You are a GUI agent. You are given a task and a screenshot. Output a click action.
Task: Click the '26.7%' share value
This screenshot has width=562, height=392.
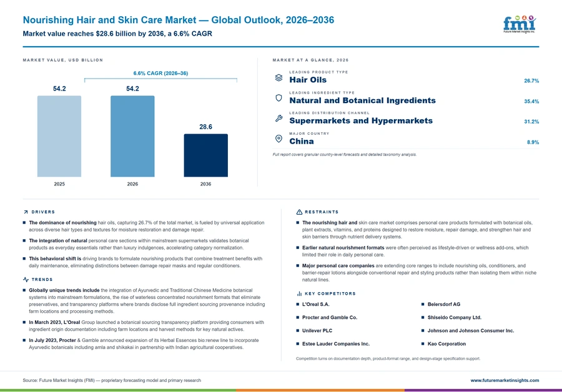point(531,81)
